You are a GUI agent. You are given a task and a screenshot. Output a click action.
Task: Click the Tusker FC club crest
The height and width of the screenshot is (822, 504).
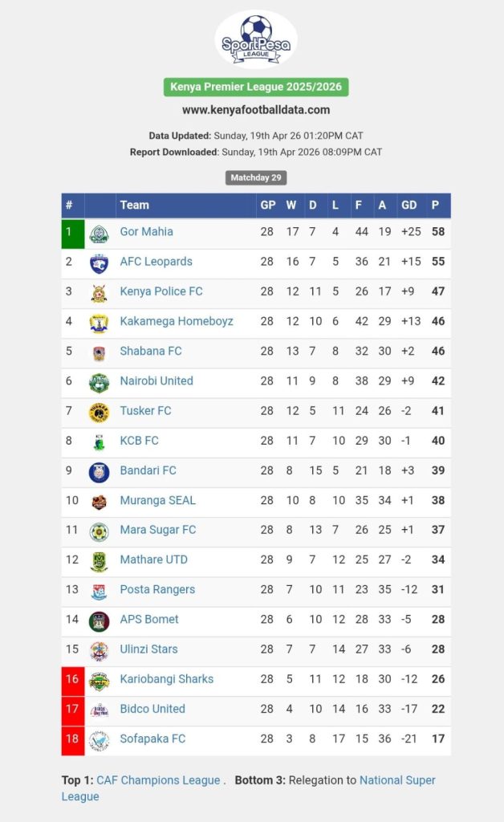99,412
